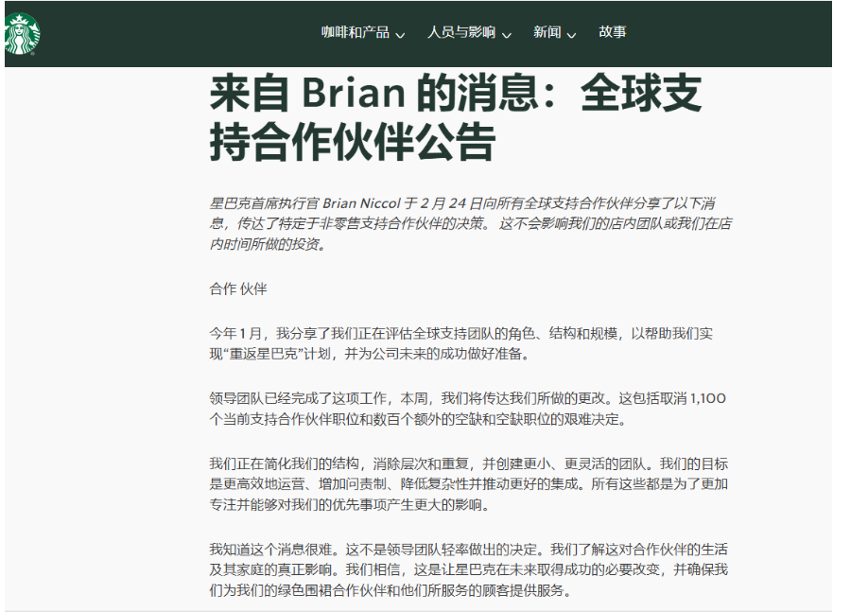Click the text “重返星巴克”计划
The width and height of the screenshot is (868, 612).
pos(277,354)
